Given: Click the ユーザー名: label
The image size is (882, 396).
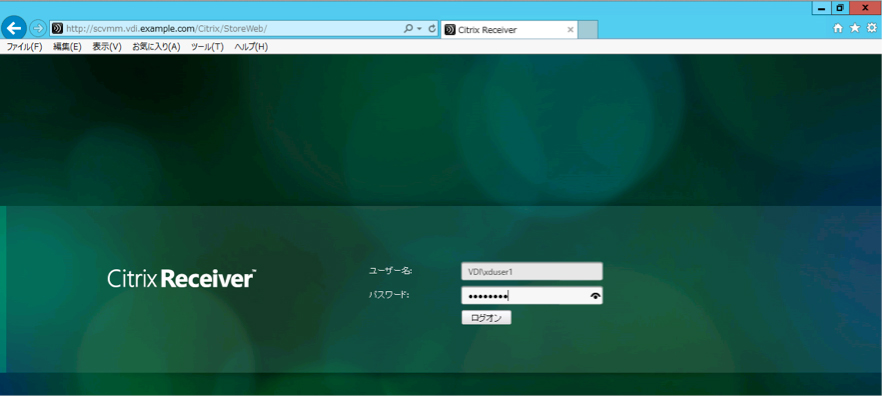Looking at the screenshot, I should [x=390, y=271].
